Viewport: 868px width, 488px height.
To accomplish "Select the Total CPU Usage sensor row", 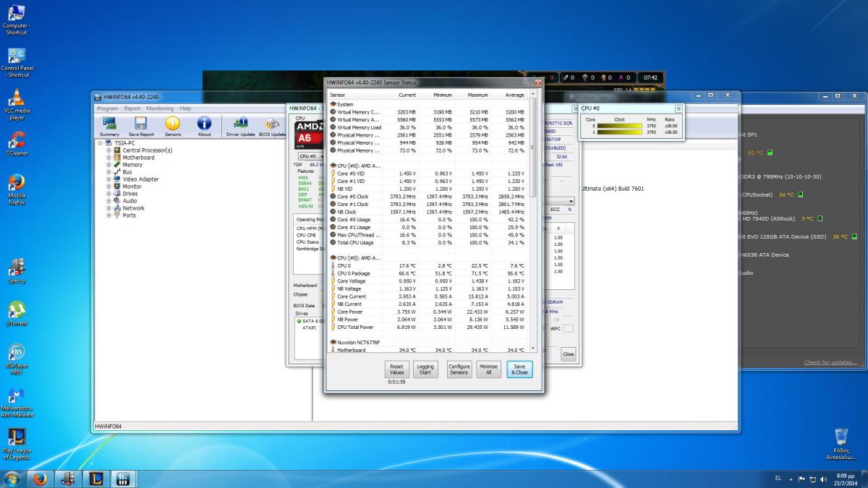I will pyautogui.click(x=428, y=242).
